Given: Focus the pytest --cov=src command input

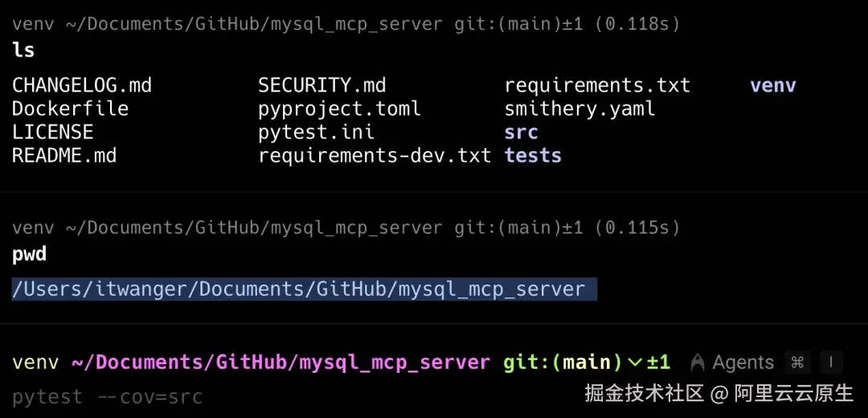Looking at the screenshot, I should (x=108, y=397).
